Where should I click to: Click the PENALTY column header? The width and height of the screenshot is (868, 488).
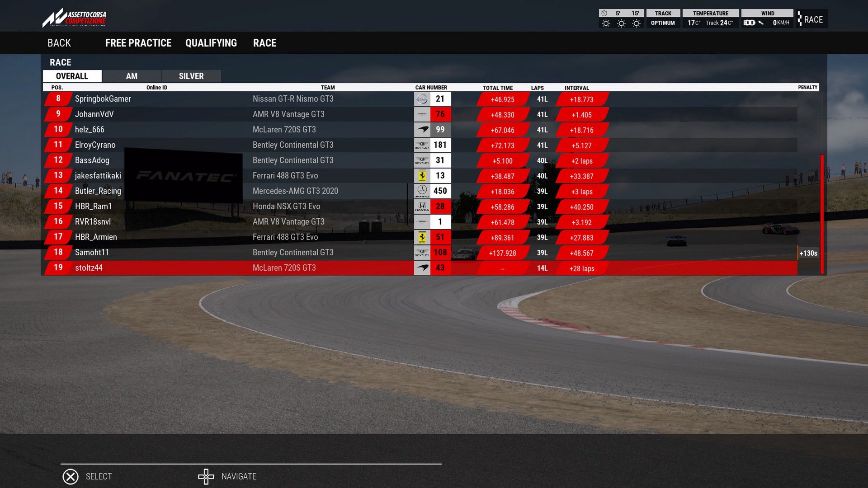click(807, 87)
